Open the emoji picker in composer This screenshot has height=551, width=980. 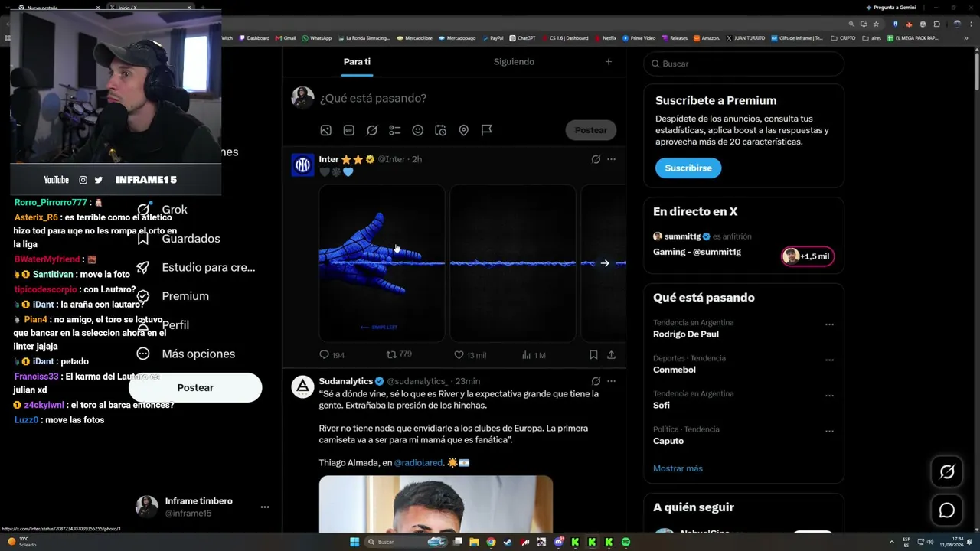pos(418,130)
